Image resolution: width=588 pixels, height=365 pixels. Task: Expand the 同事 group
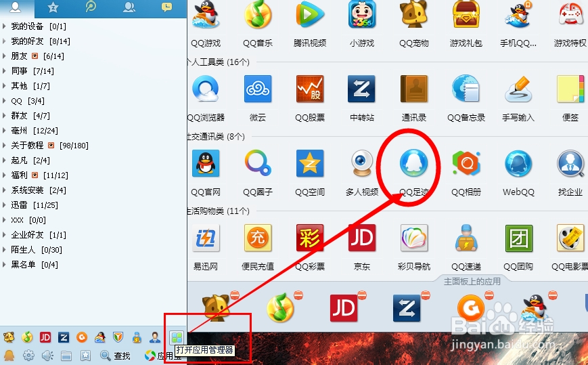coord(4,71)
